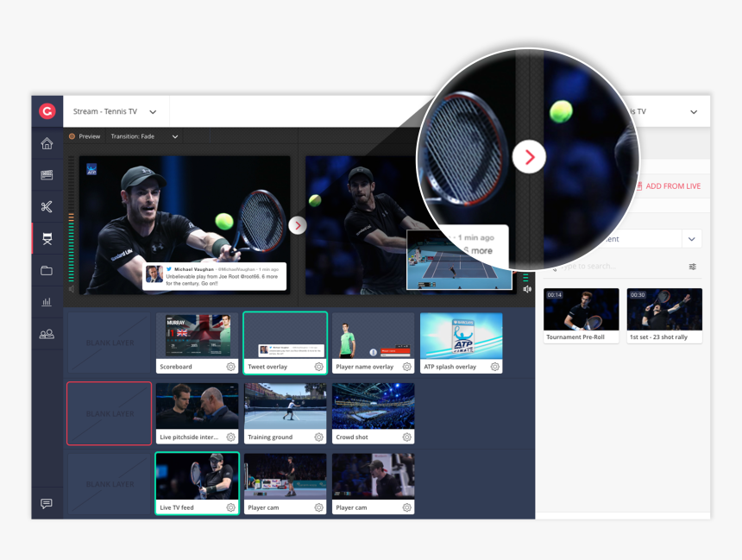742x560 pixels.
Task: Toggle the Preview indicator
Action: (x=72, y=136)
